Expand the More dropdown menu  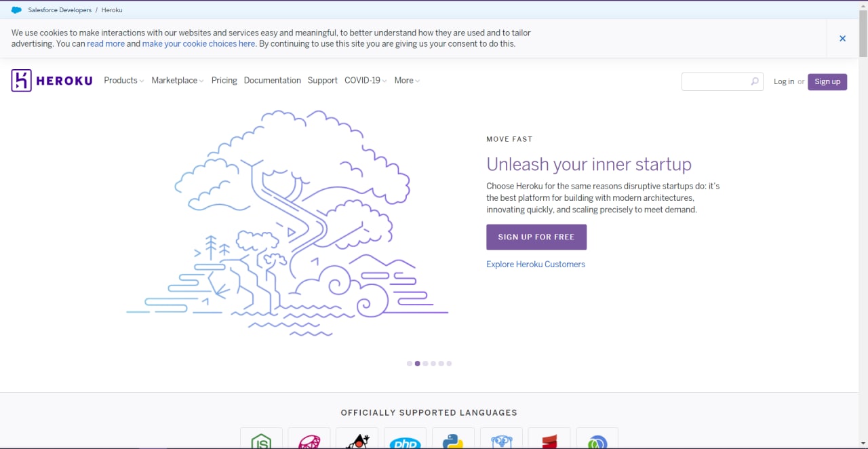(x=407, y=80)
